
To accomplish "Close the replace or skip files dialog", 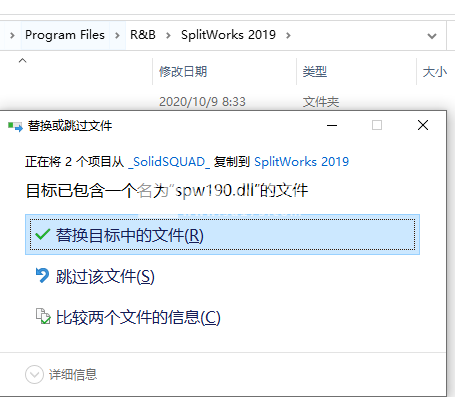I will pos(423,125).
